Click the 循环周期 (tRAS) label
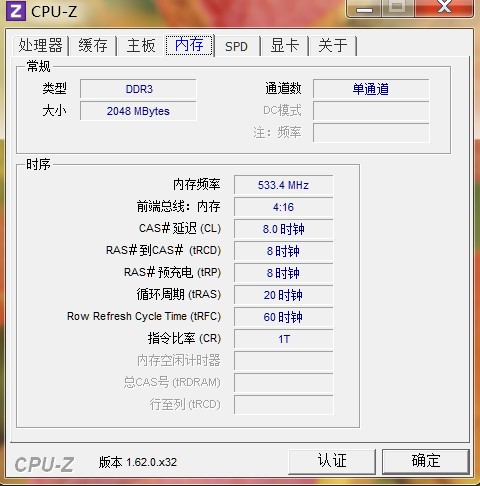 pyautogui.click(x=179, y=294)
